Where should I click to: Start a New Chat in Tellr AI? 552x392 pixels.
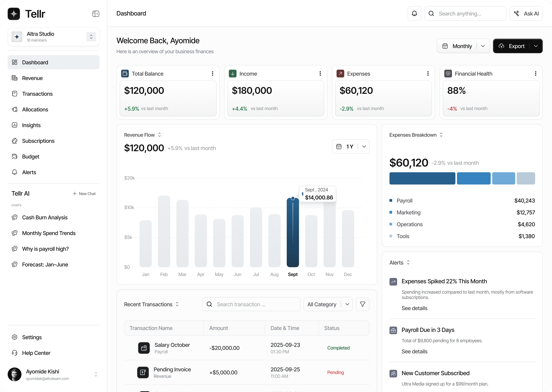click(x=84, y=194)
